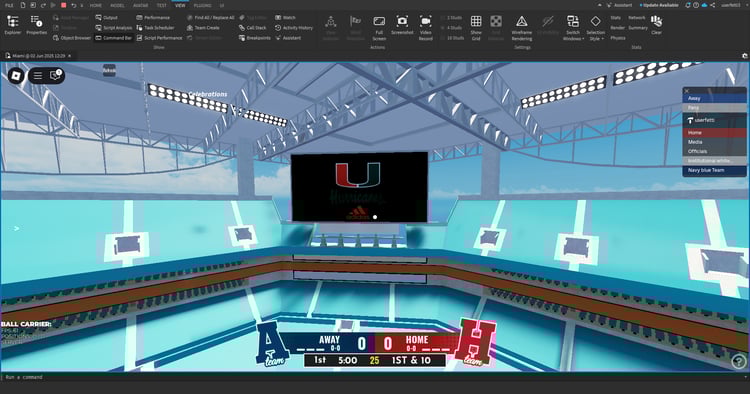The image size is (750, 394).
Task: Open Script Analysis window
Action: (114, 28)
